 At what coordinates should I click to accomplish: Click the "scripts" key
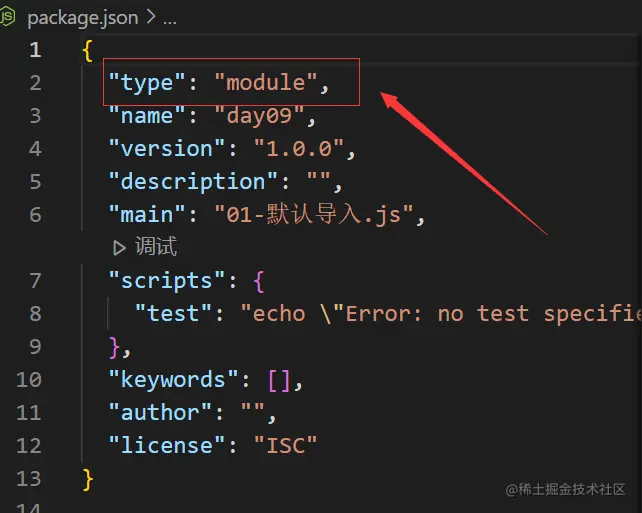tap(167, 281)
